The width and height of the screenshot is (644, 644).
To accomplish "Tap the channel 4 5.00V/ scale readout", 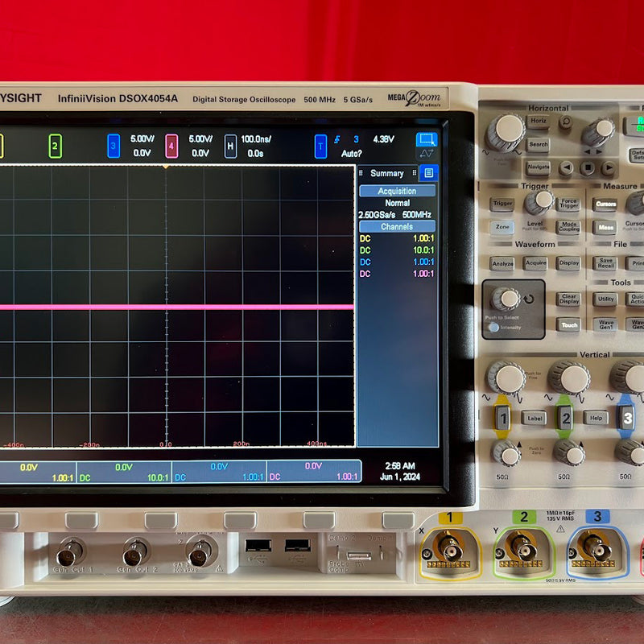I will pyautogui.click(x=200, y=138).
